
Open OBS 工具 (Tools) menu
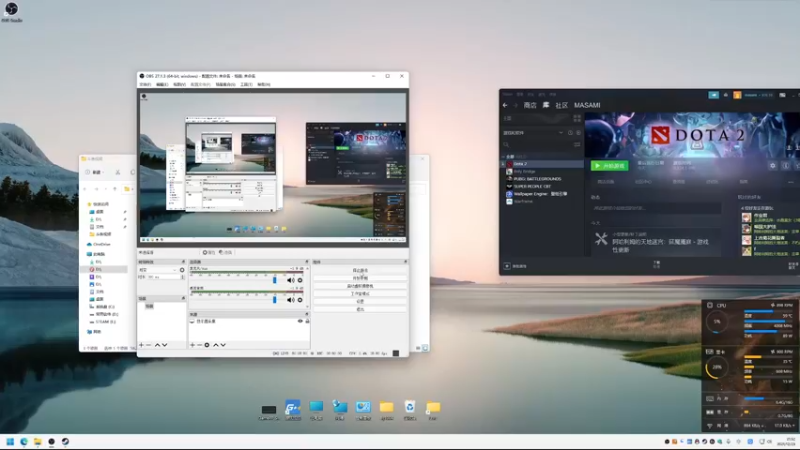click(x=246, y=85)
